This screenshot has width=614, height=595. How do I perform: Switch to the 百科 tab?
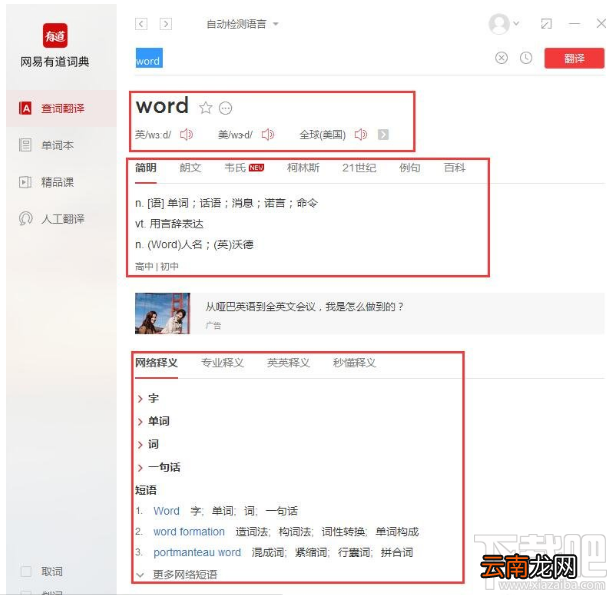[x=455, y=168]
